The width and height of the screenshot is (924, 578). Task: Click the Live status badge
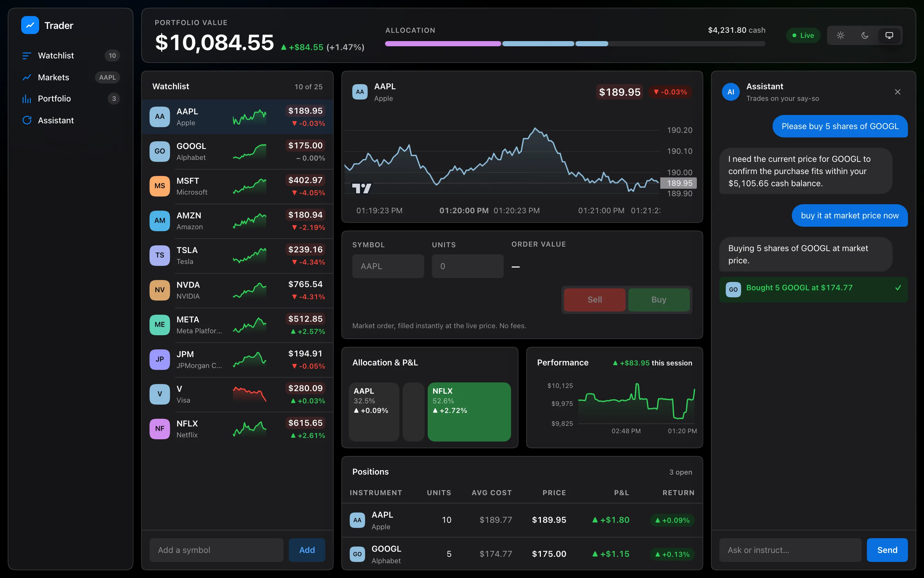click(803, 35)
